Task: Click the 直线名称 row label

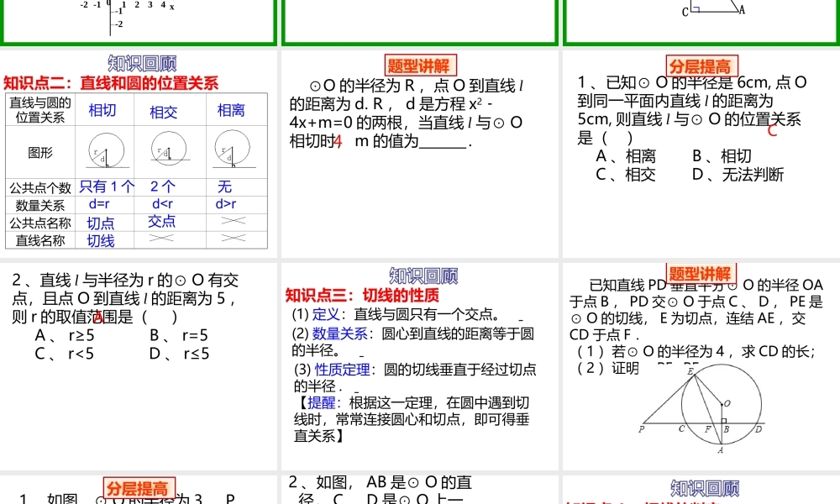Action: point(40,240)
